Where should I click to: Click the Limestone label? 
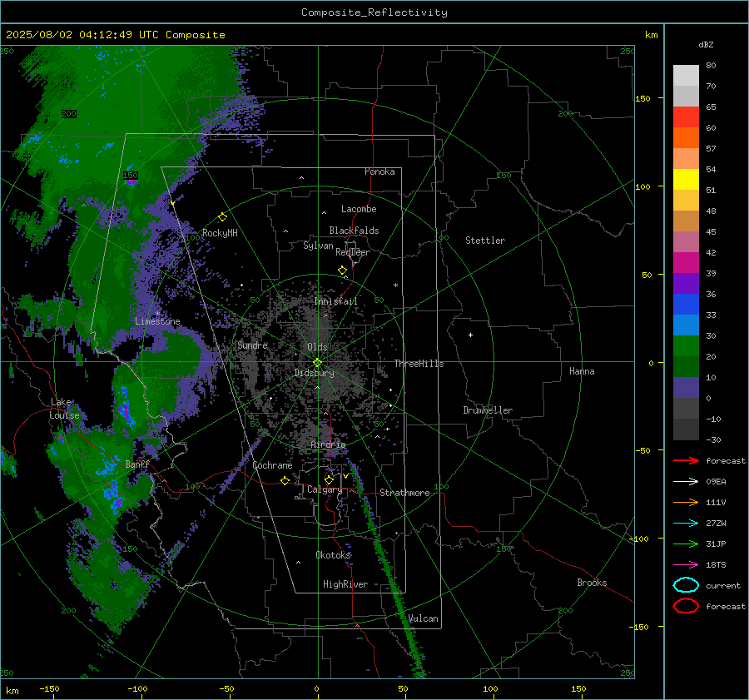157,321
